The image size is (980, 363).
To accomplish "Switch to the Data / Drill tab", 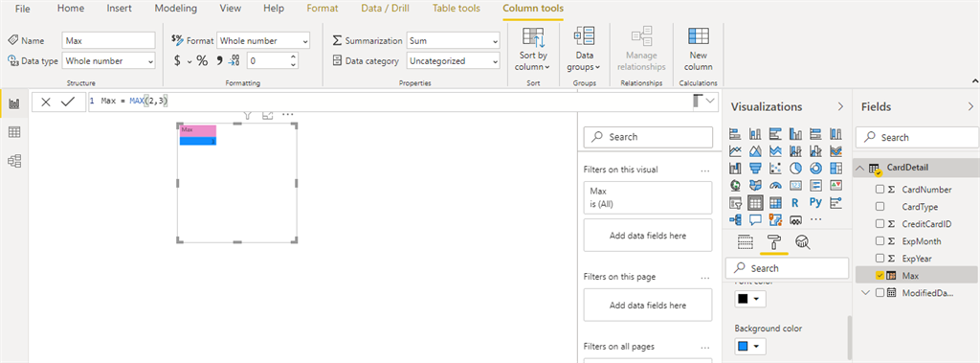I will tap(386, 9).
